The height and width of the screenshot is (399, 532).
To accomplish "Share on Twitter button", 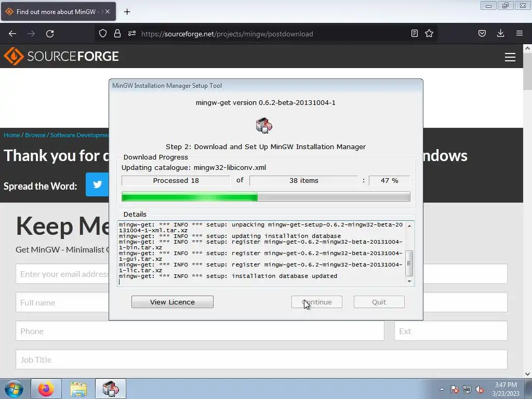I will (97, 184).
